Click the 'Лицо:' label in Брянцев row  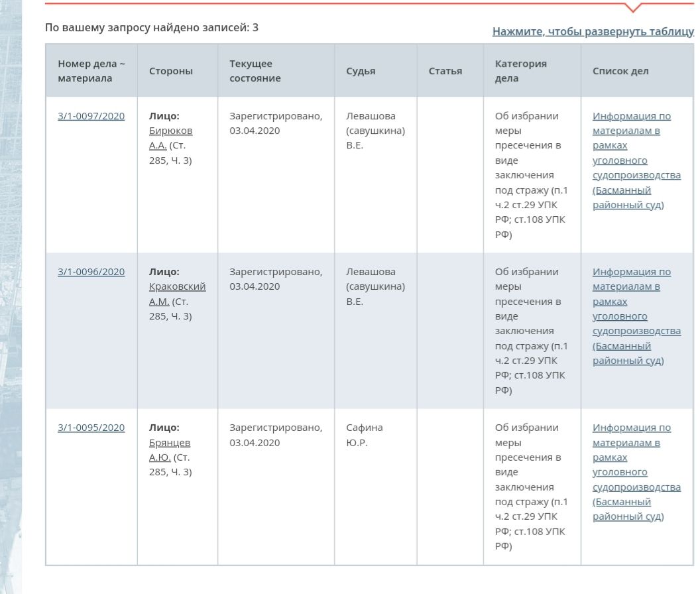pyautogui.click(x=164, y=428)
